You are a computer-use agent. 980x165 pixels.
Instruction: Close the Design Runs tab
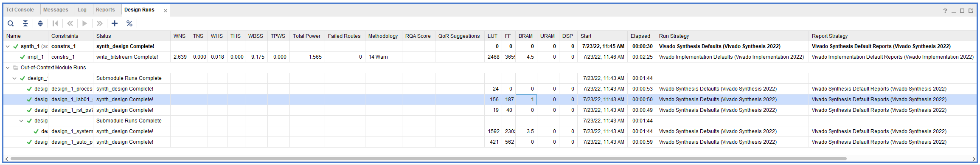pyautogui.click(x=166, y=11)
